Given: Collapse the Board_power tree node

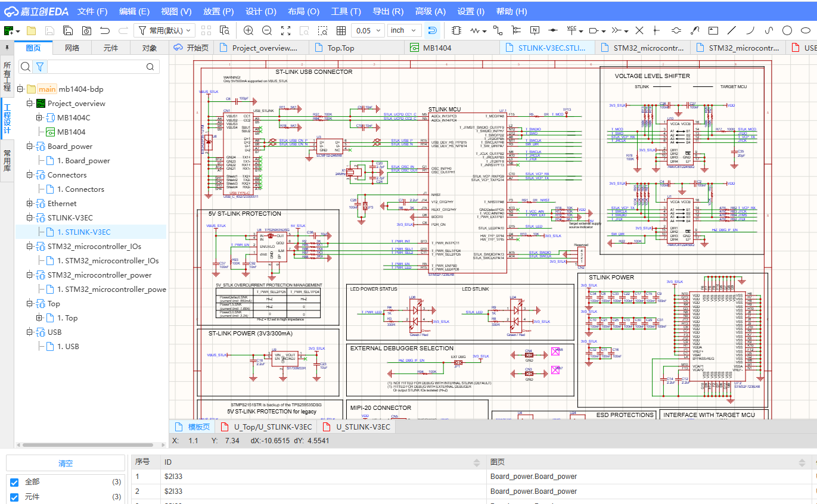Looking at the screenshot, I should [x=29, y=147].
